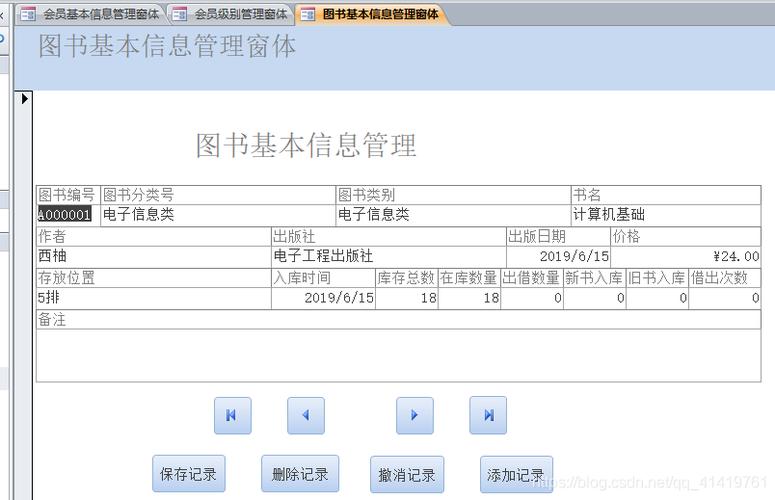Image resolution: width=775 pixels, height=500 pixels.
Task: Click the 图书基本信息管理 form heading
Action: click(x=306, y=145)
